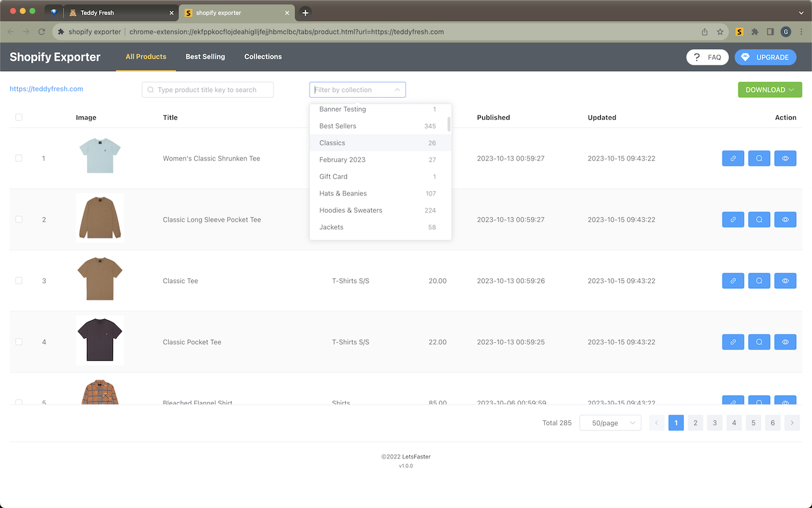Check the checkbox for row 4

18,342
